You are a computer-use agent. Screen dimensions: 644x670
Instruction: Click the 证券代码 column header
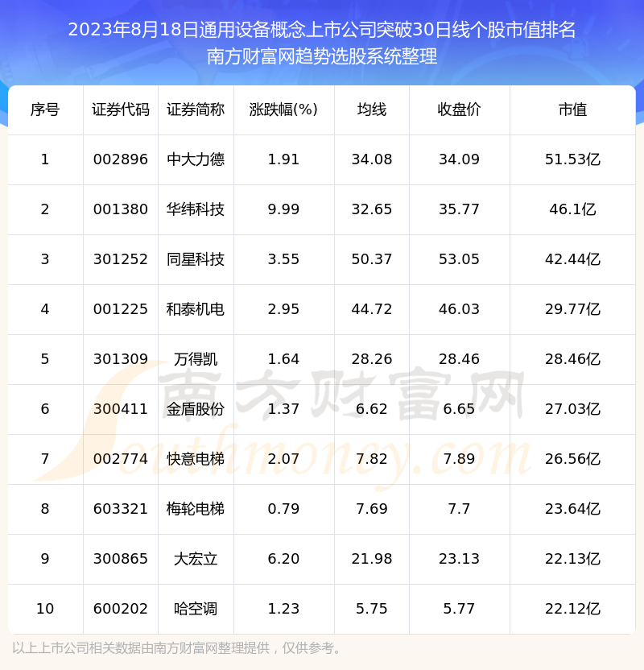pyautogui.click(x=121, y=110)
